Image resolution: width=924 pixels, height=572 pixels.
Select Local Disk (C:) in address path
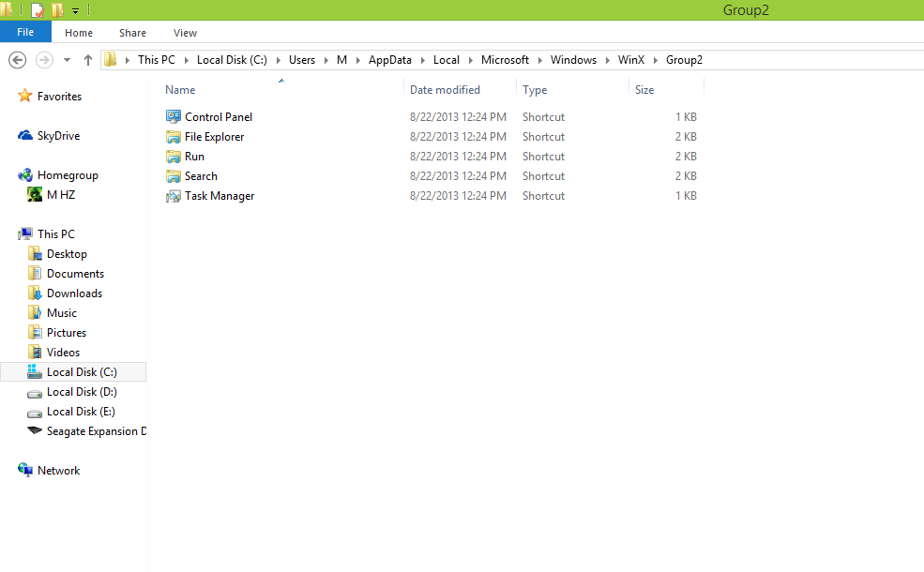pos(232,60)
